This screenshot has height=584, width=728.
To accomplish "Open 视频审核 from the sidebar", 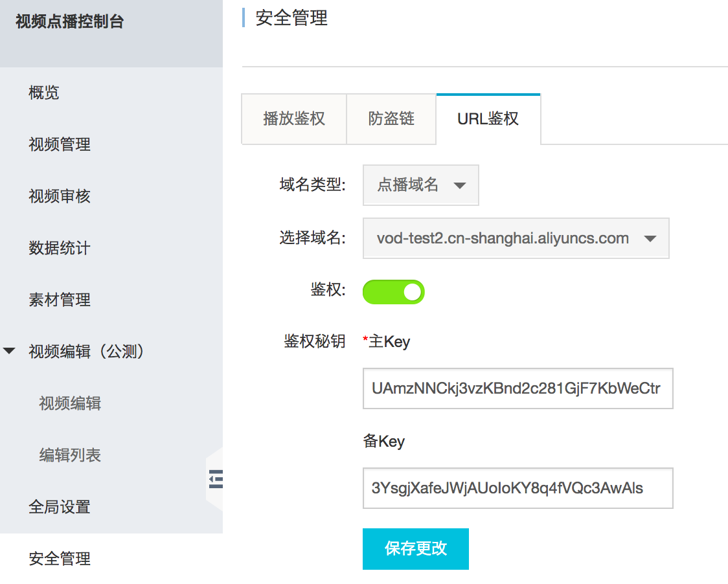I will click(60, 196).
